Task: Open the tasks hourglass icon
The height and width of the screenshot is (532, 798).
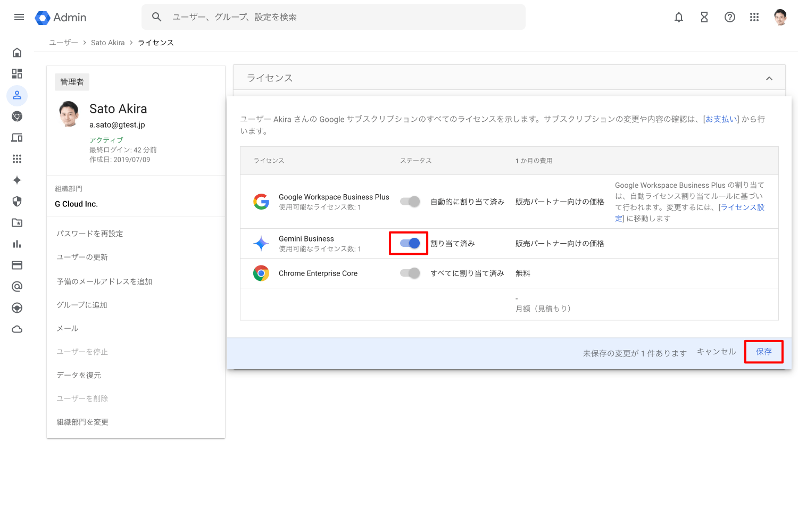Action: click(x=704, y=17)
